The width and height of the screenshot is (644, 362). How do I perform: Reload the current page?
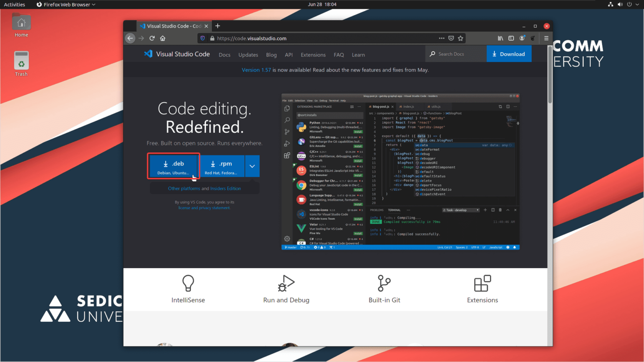point(152,38)
